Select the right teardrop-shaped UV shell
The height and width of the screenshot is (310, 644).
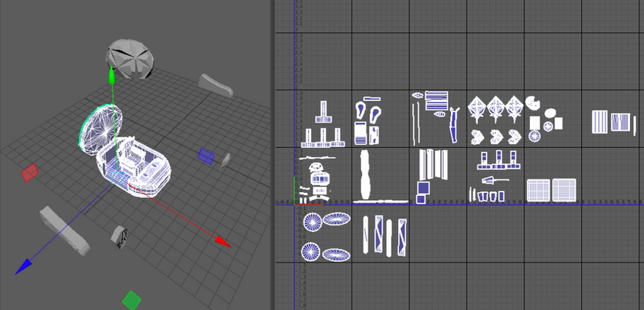click(x=375, y=115)
